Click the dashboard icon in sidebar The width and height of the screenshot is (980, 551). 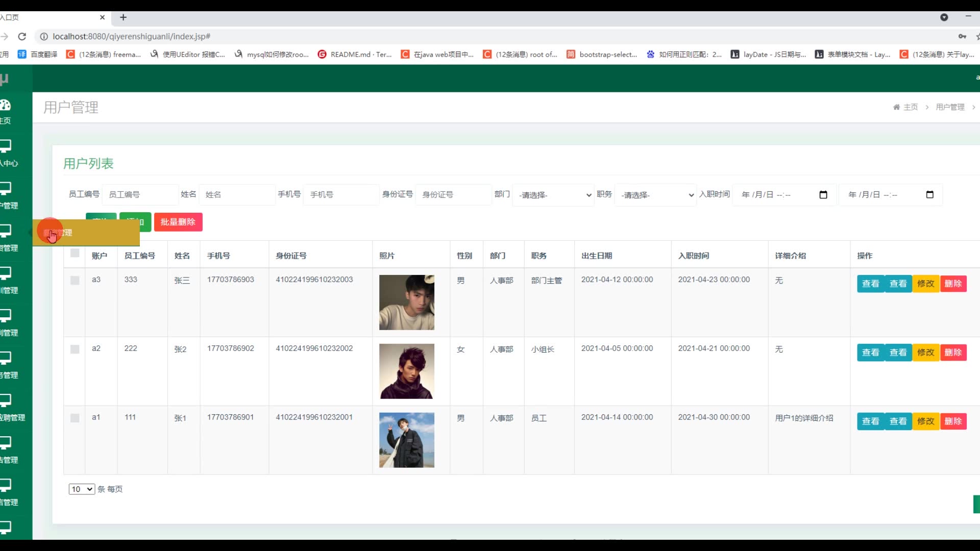click(x=6, y=105)
